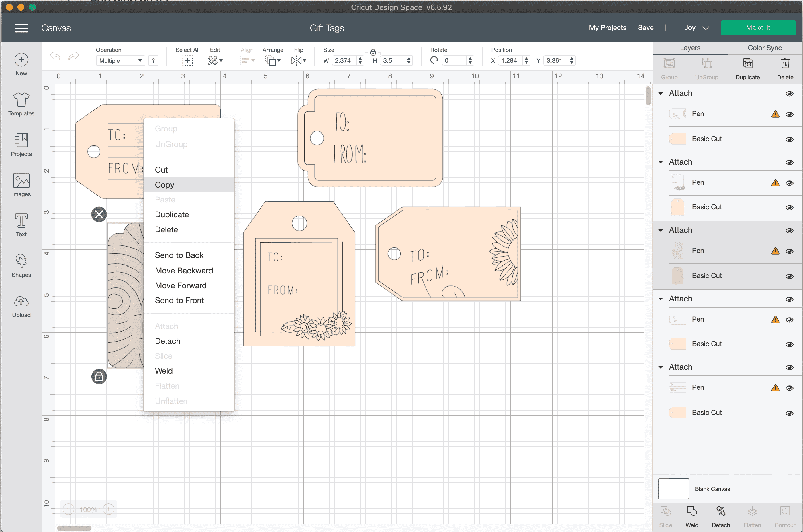Zoom in with the plus icon
Screen dimensions: 803x532
109,509
